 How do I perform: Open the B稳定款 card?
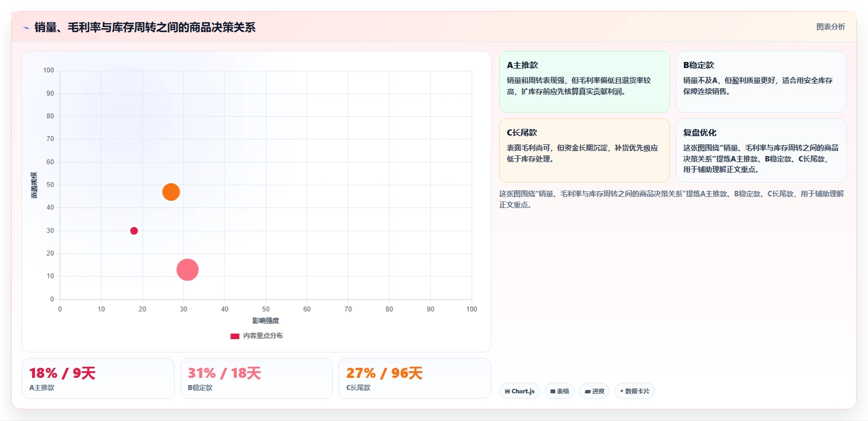pos(761,82)
